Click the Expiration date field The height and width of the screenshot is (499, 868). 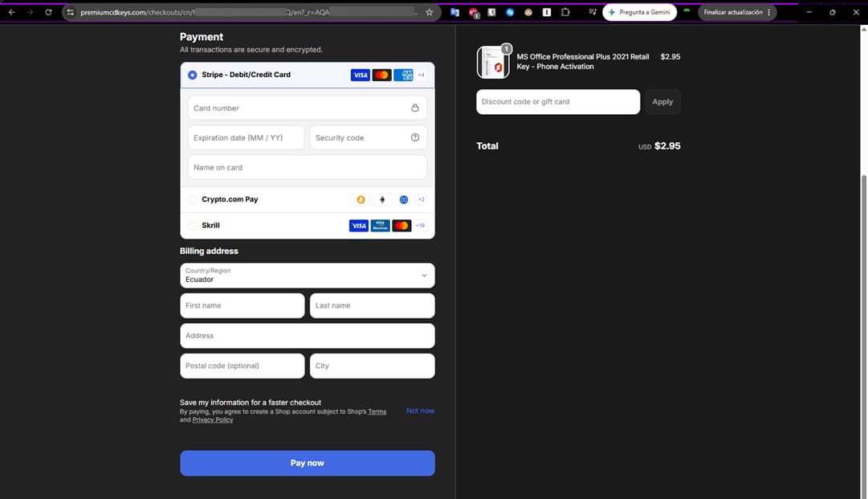(x=246, y=137)
